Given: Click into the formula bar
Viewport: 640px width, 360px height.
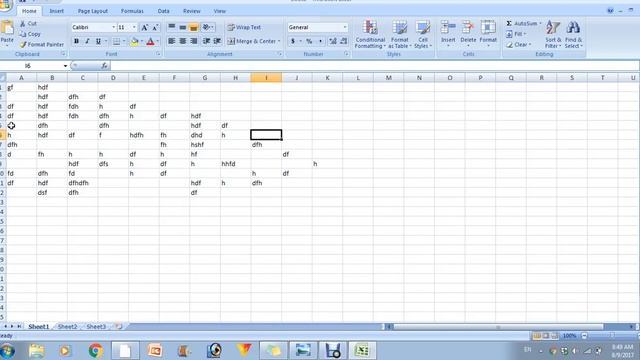Looking at the screenshot, I should click(373, 66).
